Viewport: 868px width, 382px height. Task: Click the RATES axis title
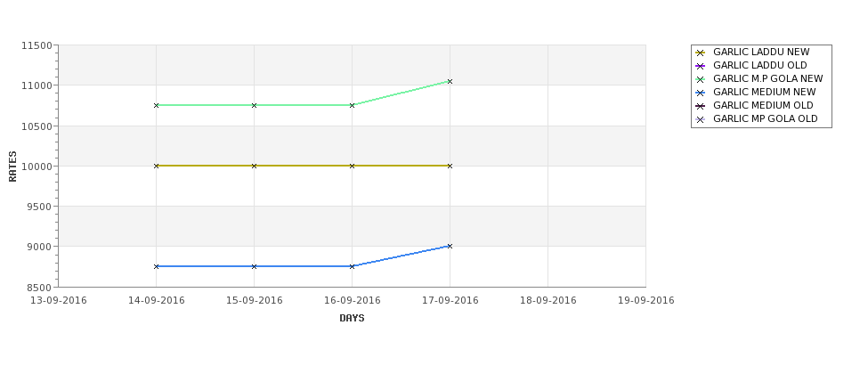point(12,167)
